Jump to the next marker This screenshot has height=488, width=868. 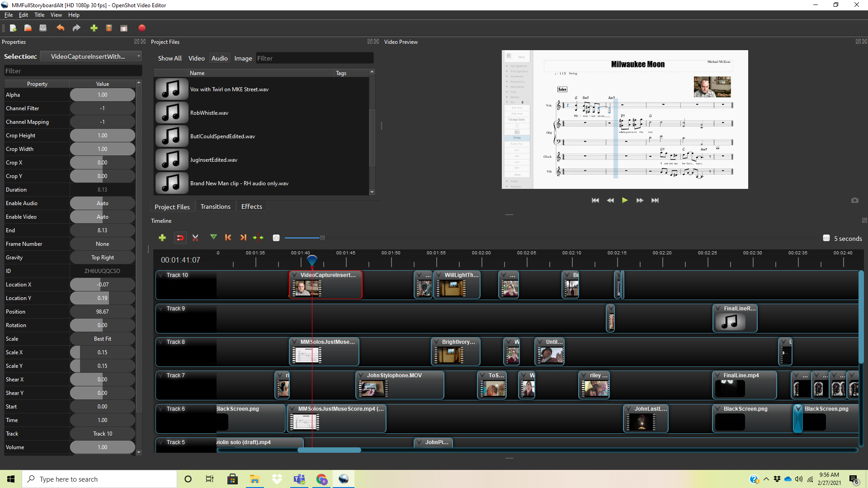pos(243,238)
